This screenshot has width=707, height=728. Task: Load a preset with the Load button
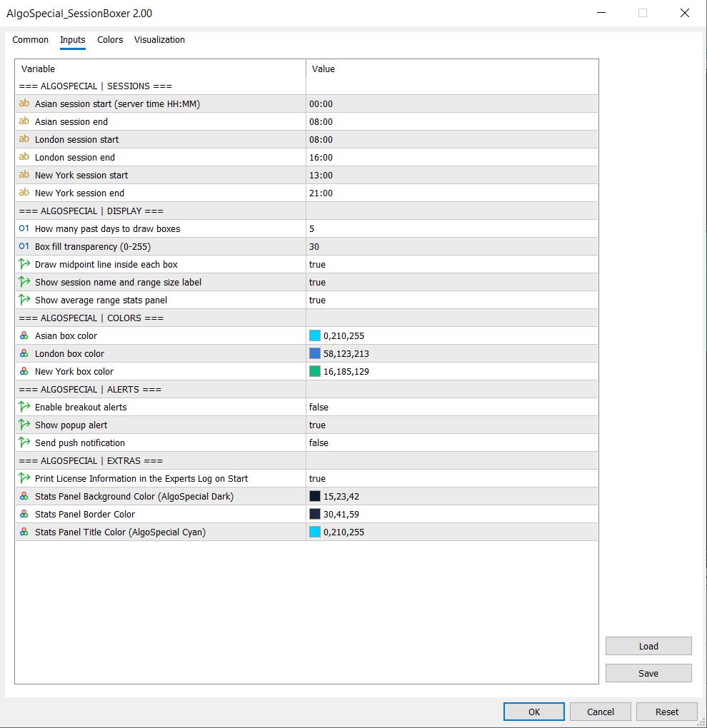click(648, 647)
